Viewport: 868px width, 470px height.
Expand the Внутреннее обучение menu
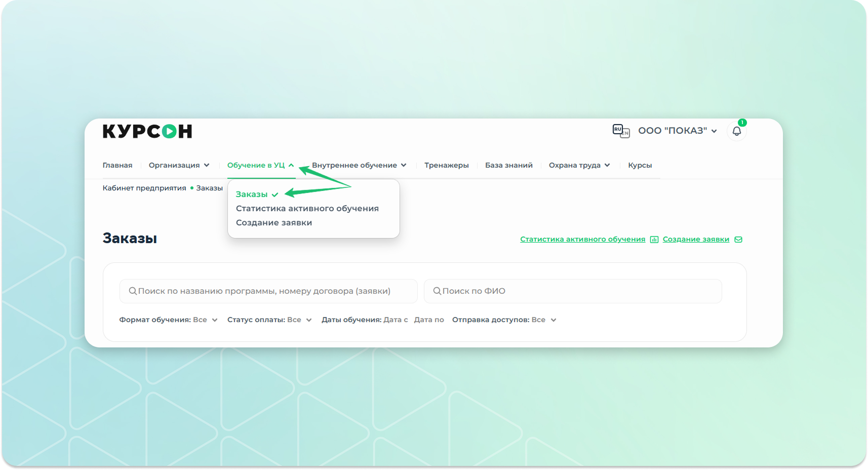point(359,165)
